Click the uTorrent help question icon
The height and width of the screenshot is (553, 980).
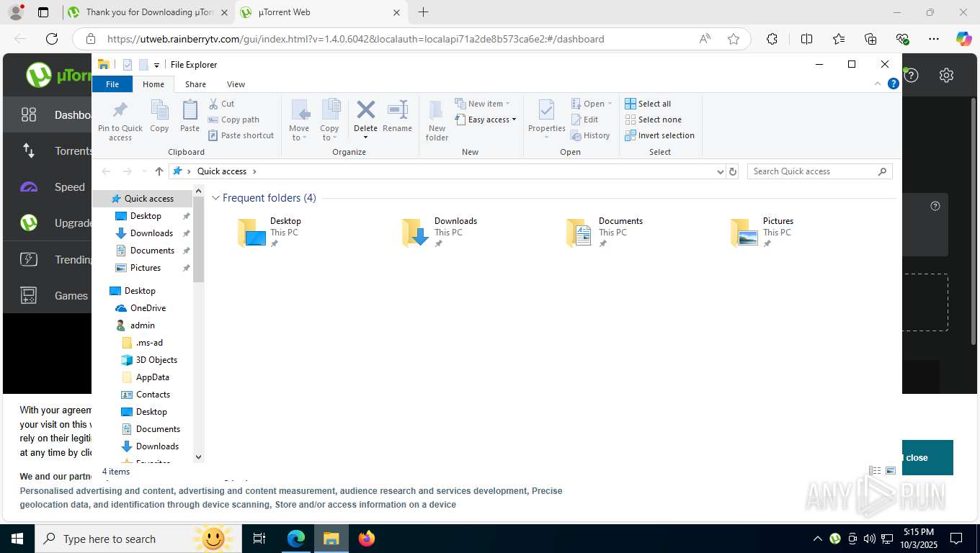(x=912, y=75)
